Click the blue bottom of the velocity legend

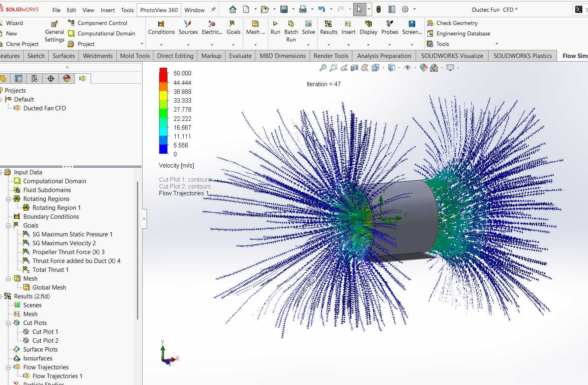pyautogui.click(x=163, y=149)
